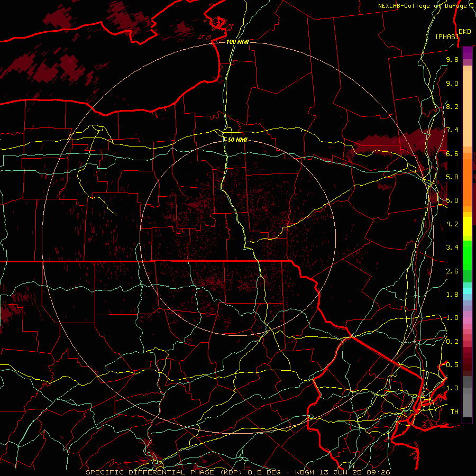Pick the purple swatch atop the color scale
This screenshot has width=476, height=476.
467,53
